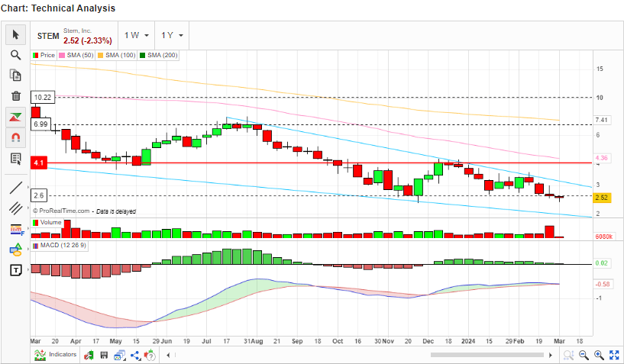Click the 6080k volume value tag
Viewport: 624px width, 364px height.
coord(603,237)
